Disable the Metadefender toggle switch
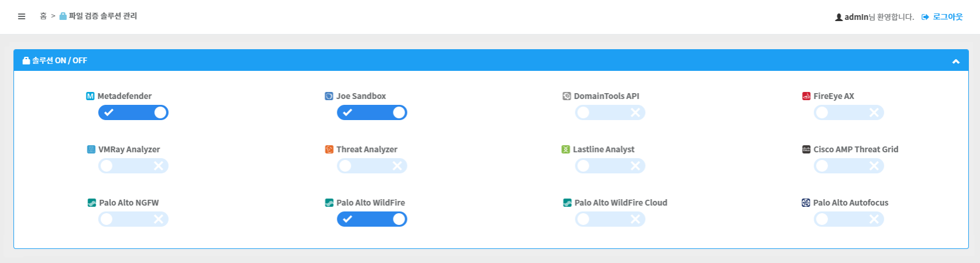This screenshot has height=263, width=980. (x=133, y=112)
